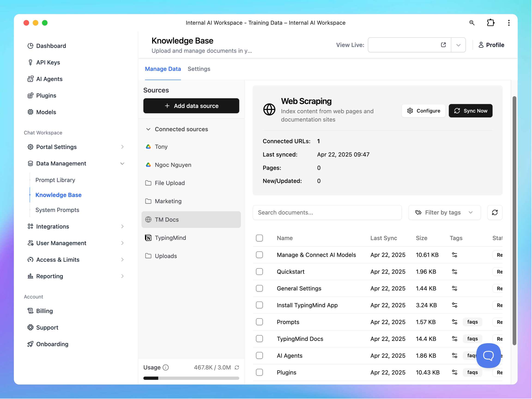Open Billing page
532x399 pixels.
pyautogui.click(x=40, y=311)
